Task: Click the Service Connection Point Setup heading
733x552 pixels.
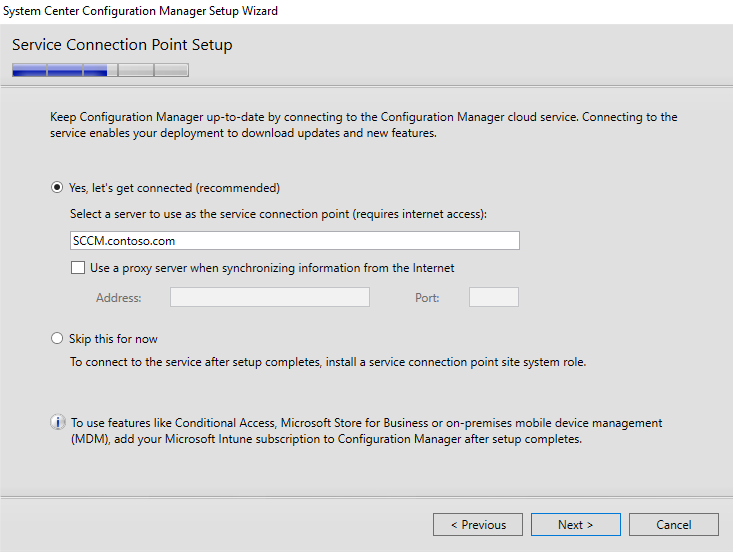Action: [122, 45]
